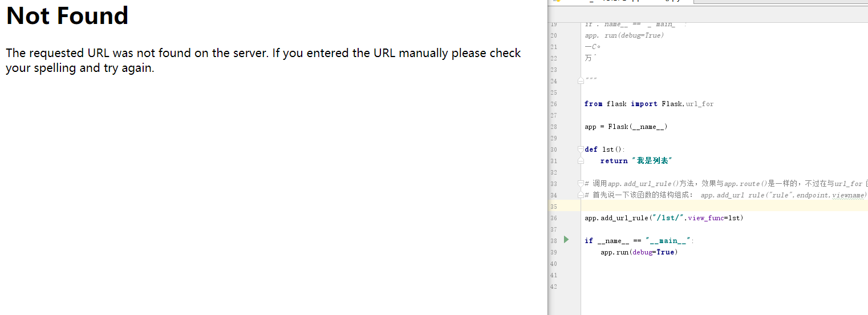Click gutter next to line number 36
The image size is (868, 315).
566,218
